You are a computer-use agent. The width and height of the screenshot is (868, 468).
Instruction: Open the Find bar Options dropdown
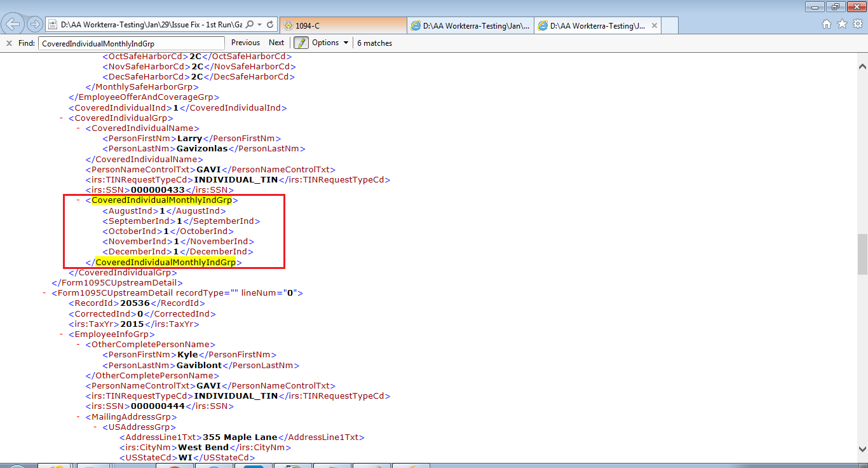pos(330,43)
